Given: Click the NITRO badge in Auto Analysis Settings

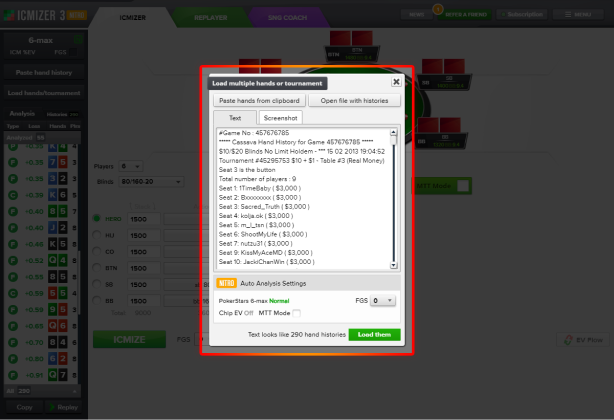Looking at the screenshot, I should [x=226, y=283].
